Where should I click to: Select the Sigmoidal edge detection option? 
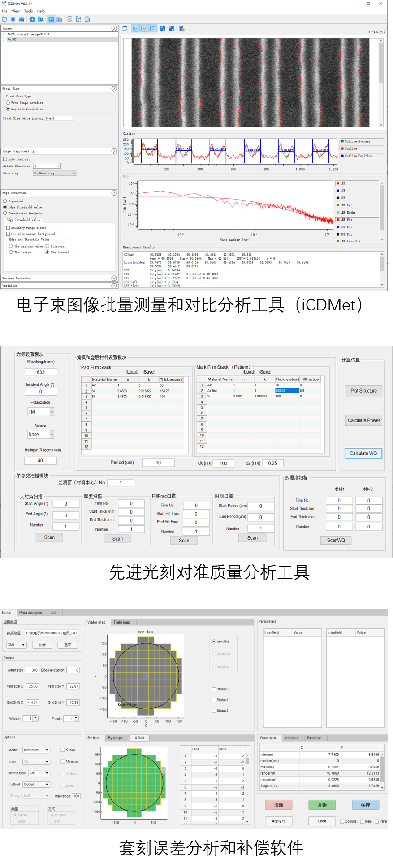(5, 201)
